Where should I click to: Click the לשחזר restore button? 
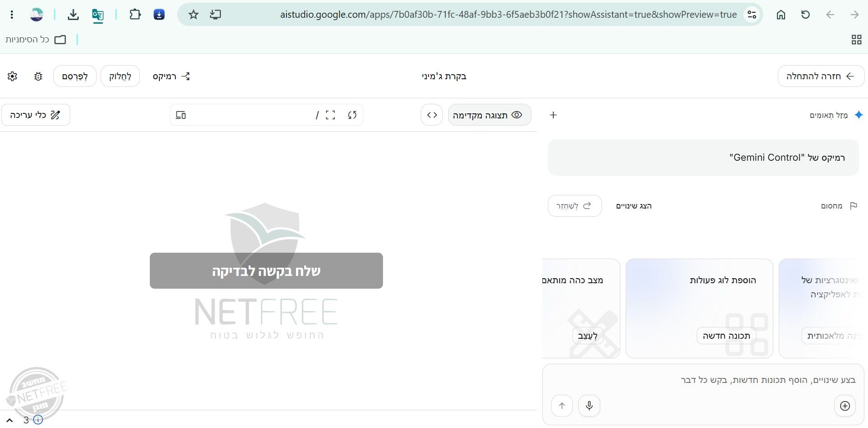(574, 206)
